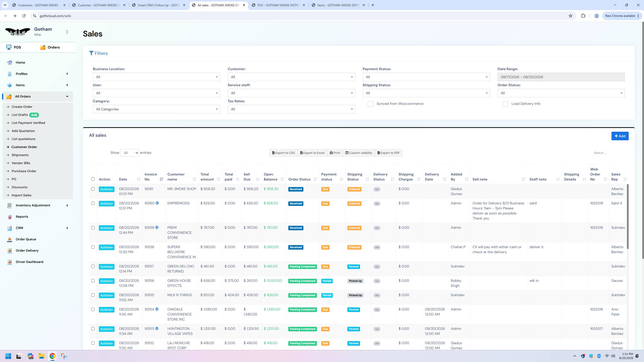Image resolution: width=644 pixels, height=362 pixels.
Task: Tick the Load Delivery Info checkbox
Action: tap(505, 104)
